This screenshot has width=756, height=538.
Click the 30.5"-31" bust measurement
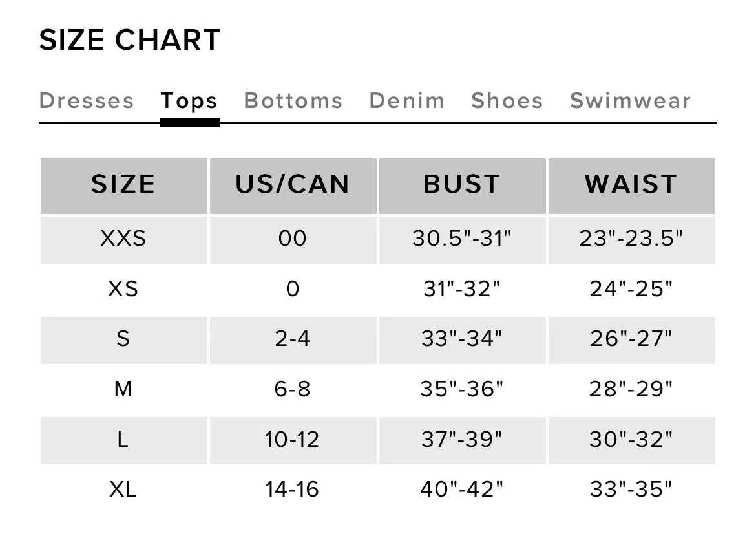click(x=463, y=240)
